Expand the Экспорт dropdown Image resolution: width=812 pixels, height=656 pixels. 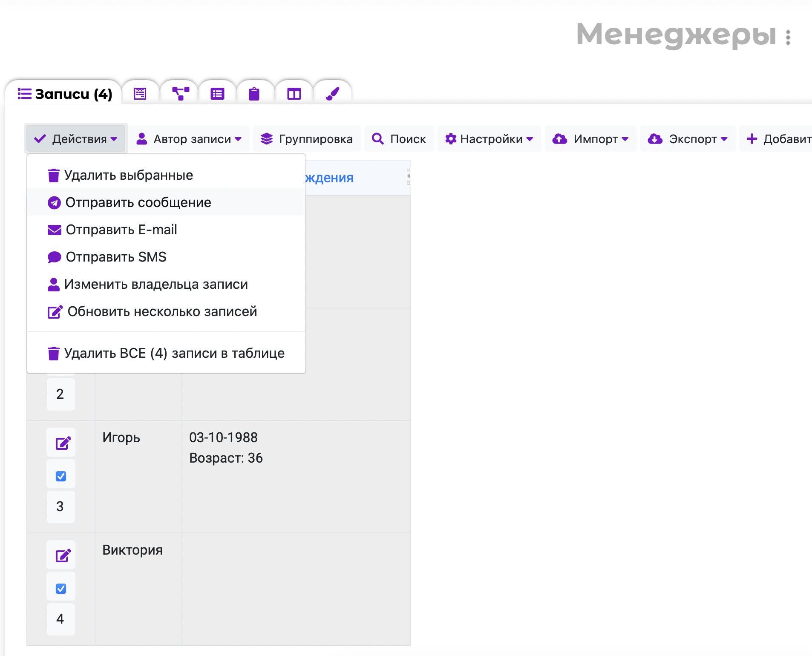click(688, 139)
